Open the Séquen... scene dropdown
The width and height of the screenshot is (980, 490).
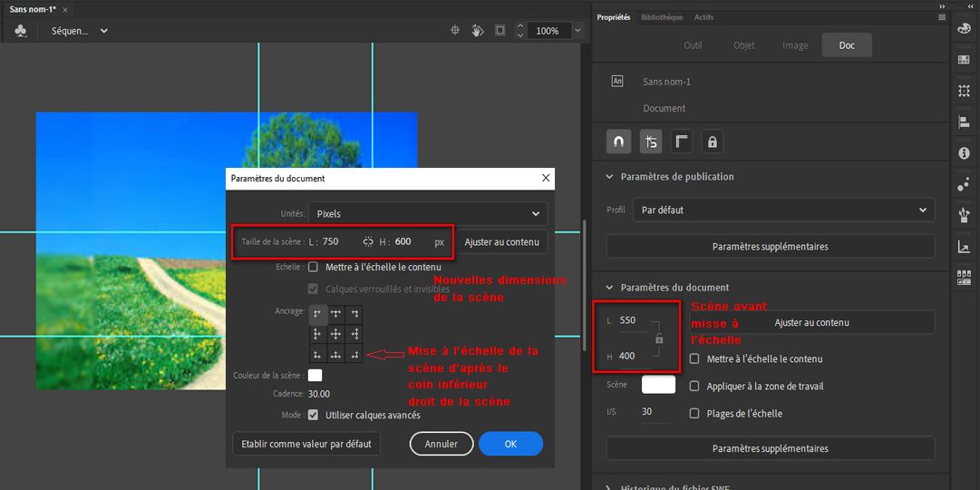pos(80,30)
